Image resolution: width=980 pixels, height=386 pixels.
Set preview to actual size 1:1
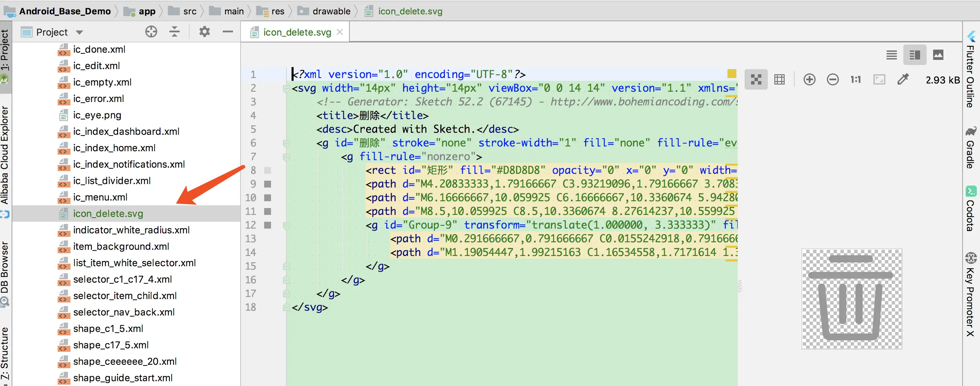tap(855, 79)
